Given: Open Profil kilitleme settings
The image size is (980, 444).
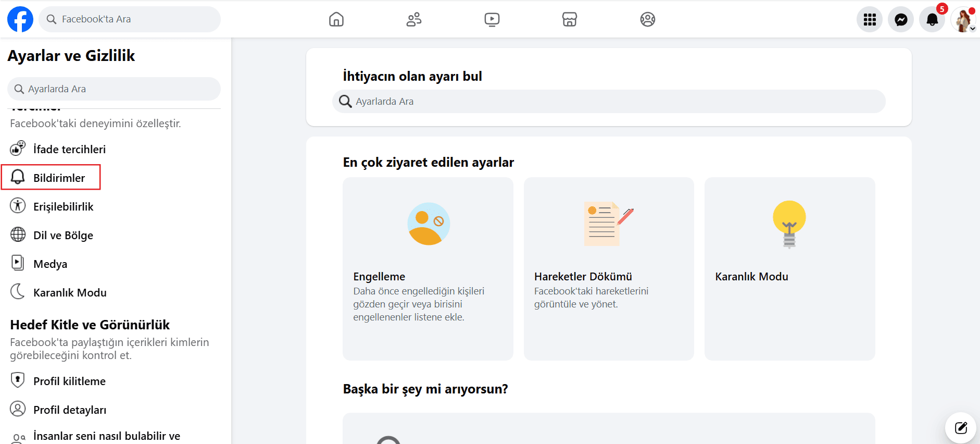Looking at the screenshot, I should pyautogui.click(x=114, y=381).
